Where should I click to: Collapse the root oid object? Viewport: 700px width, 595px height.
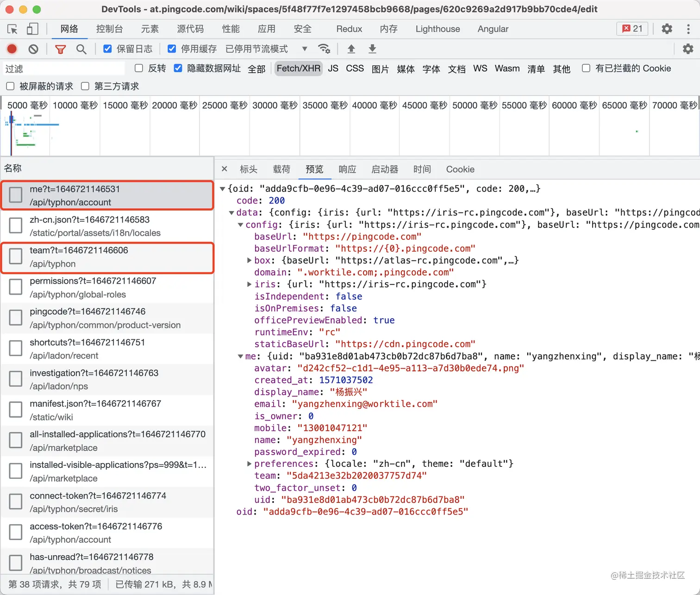223,189
